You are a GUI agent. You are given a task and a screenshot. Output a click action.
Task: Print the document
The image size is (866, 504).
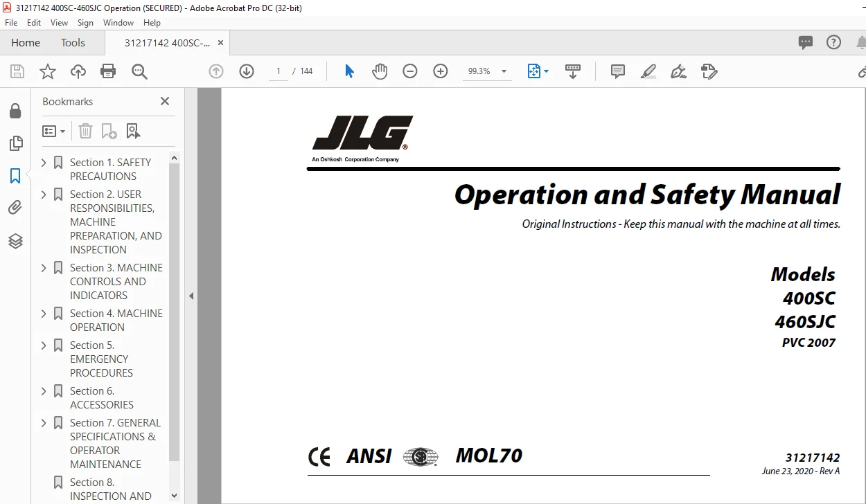click(108, 71)
